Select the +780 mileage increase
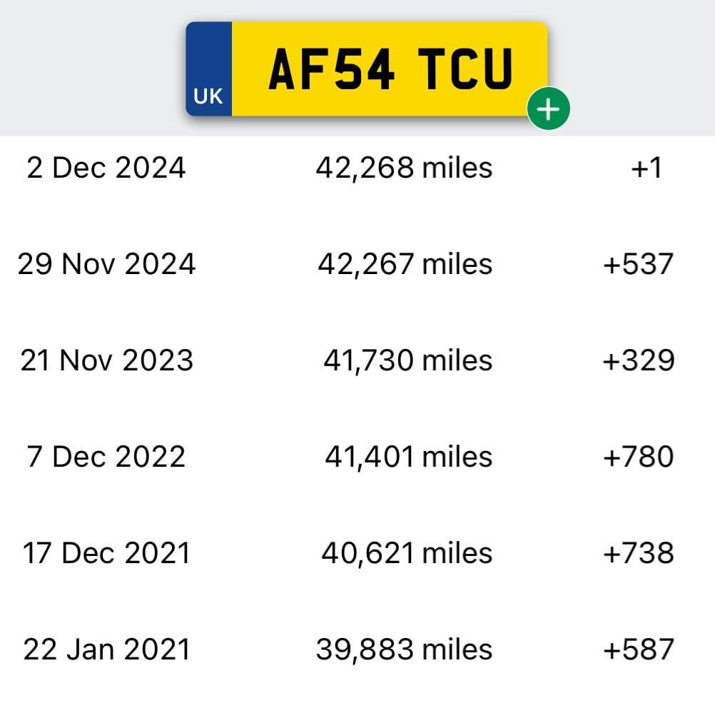This screenshot has height=728, width=715. click(x=639, y=456)
